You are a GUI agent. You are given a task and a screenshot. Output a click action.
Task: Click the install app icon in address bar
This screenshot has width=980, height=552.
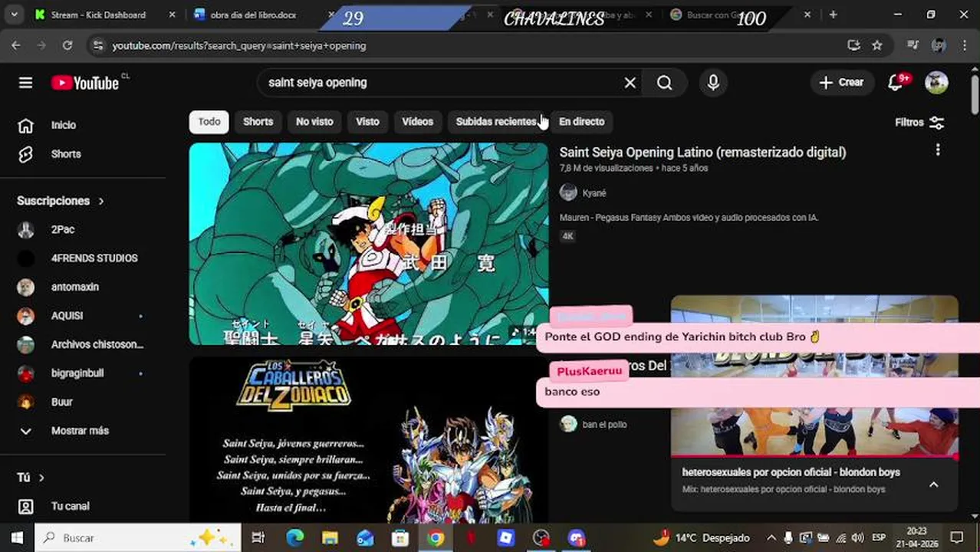point(853,46)
